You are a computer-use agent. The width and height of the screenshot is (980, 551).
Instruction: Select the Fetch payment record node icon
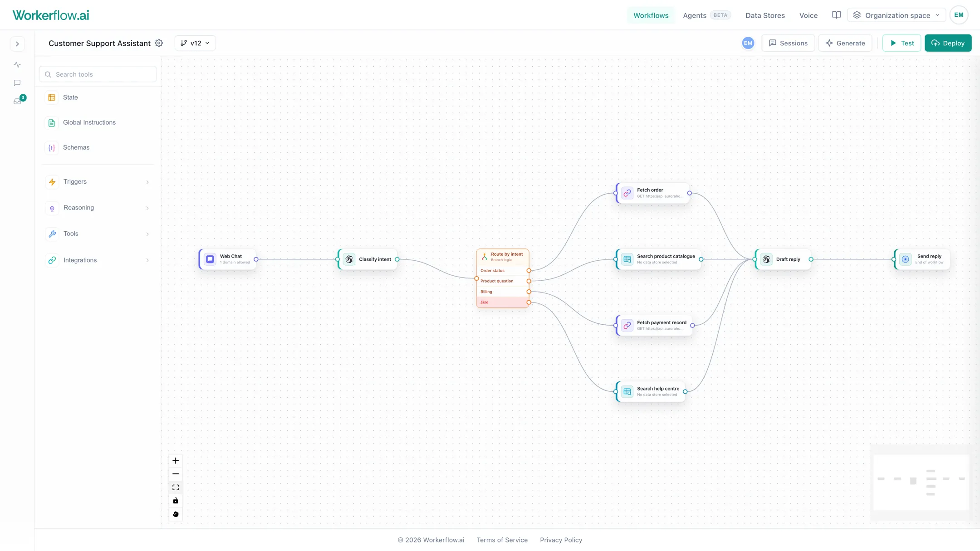pos(627,326)
